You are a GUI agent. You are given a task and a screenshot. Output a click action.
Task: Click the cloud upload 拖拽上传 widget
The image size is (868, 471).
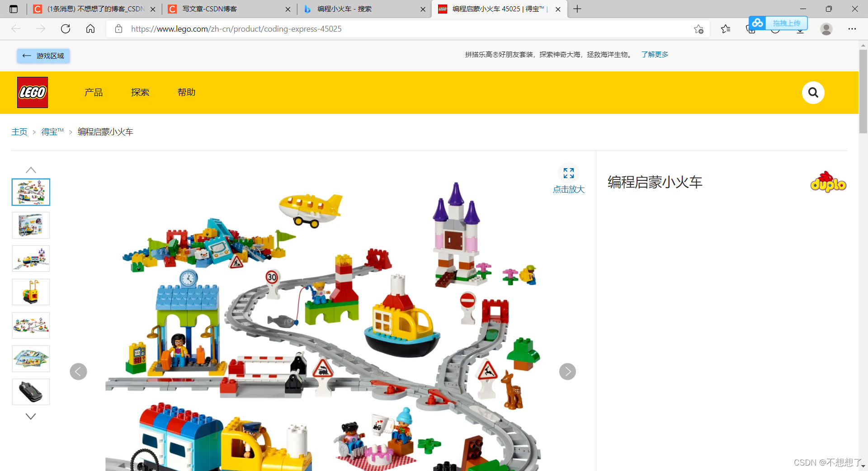tap(778, 23)
